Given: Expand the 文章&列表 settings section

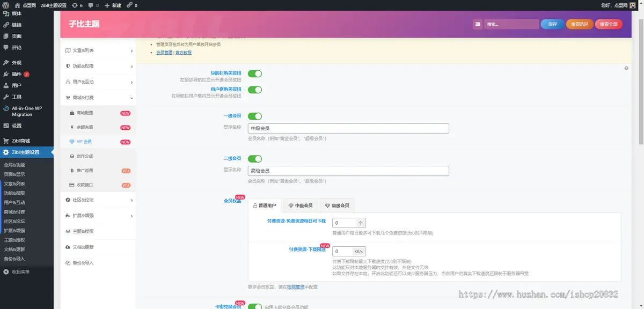Looking at the screenshot, I should click(98, 50).
